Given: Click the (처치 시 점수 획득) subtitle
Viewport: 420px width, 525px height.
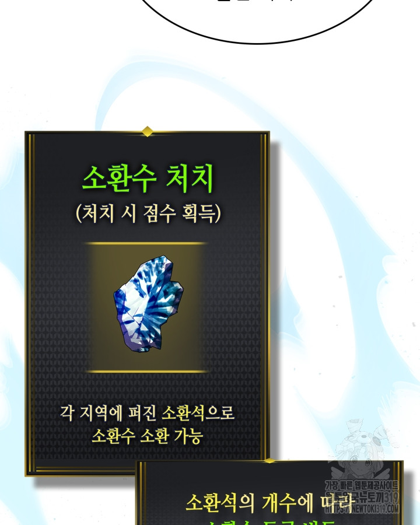Looking at the screenshot, I should (x=148, y=213).
